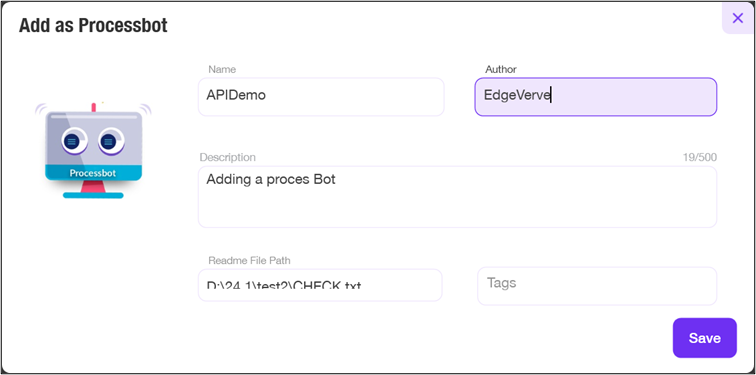
Task: Click the Processbot robot illustration
Action: (93, 150)
